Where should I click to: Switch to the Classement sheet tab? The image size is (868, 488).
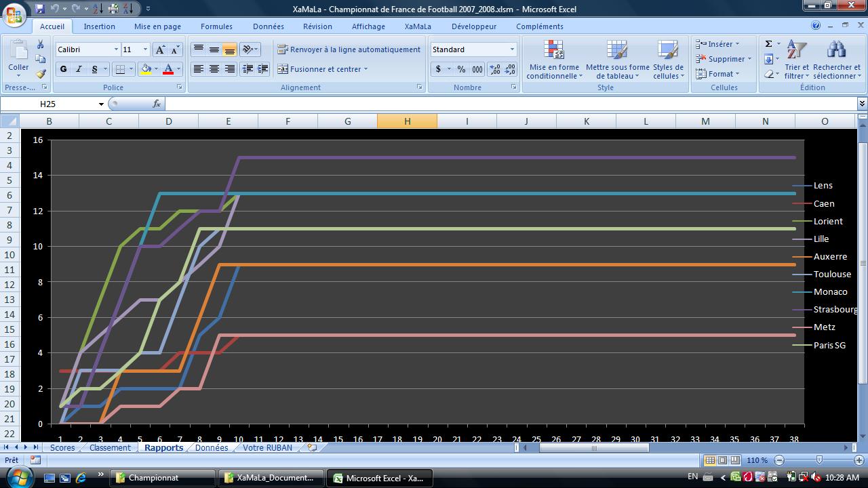click(110, 447)
